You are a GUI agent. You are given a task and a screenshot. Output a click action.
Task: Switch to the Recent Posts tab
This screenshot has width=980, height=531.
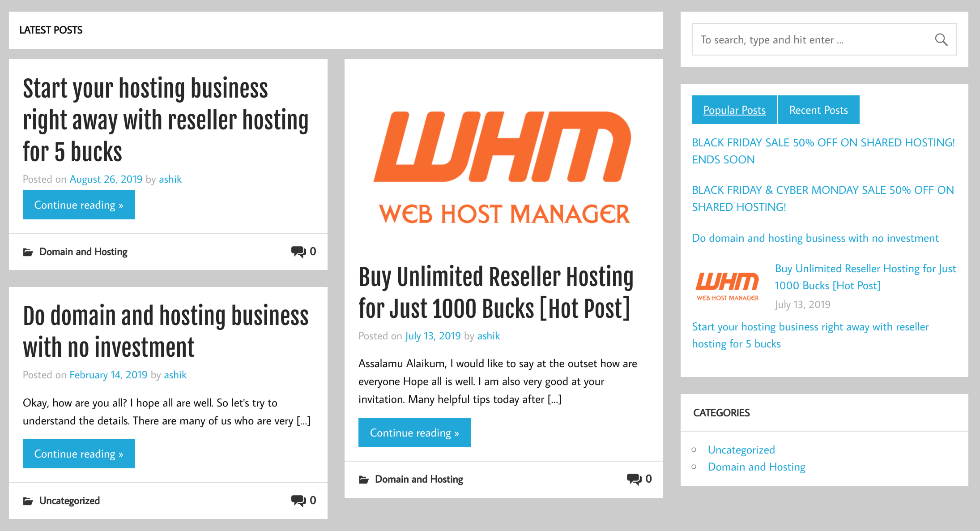click(818, 110)
